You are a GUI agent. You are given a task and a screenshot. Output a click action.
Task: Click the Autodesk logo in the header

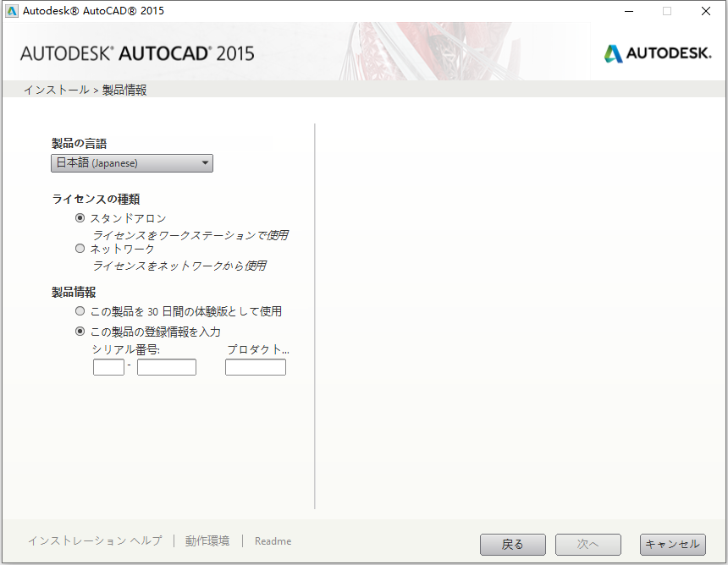tap(658, 53)
